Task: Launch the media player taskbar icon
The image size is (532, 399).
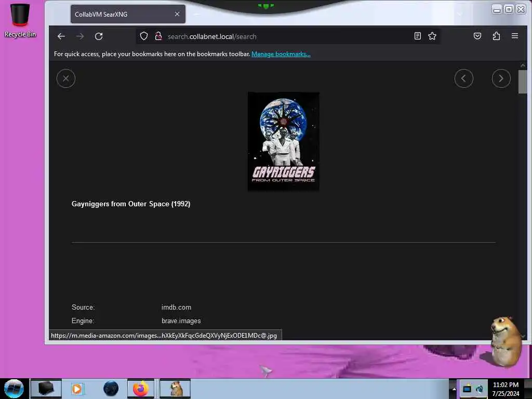Action: [x=77, y=389]
